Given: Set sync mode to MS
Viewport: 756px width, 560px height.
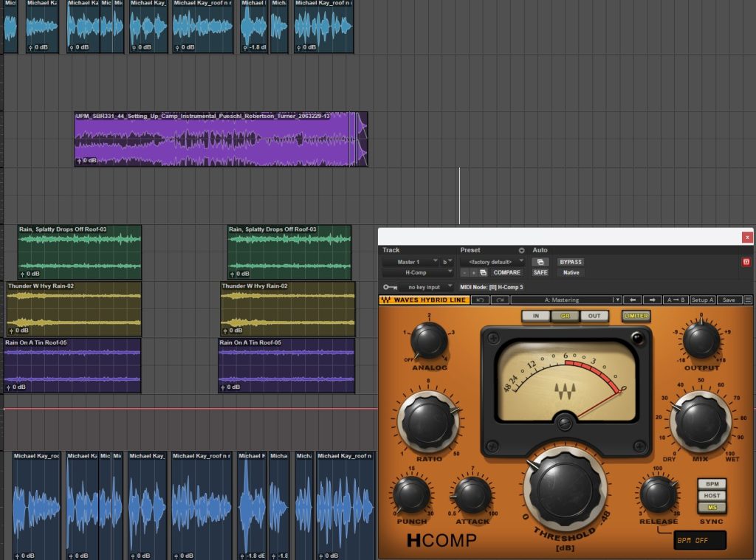Looking at the screenshot, I should tap(712, 507).
